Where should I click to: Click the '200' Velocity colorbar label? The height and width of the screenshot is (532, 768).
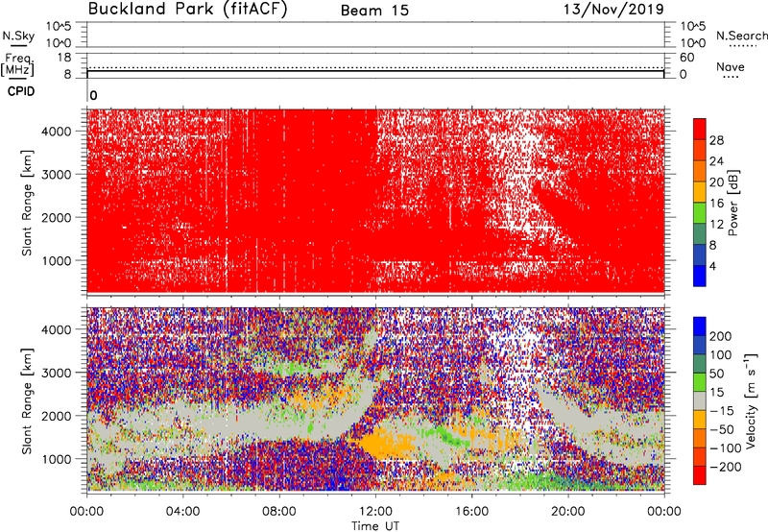[x=720, y=336]
